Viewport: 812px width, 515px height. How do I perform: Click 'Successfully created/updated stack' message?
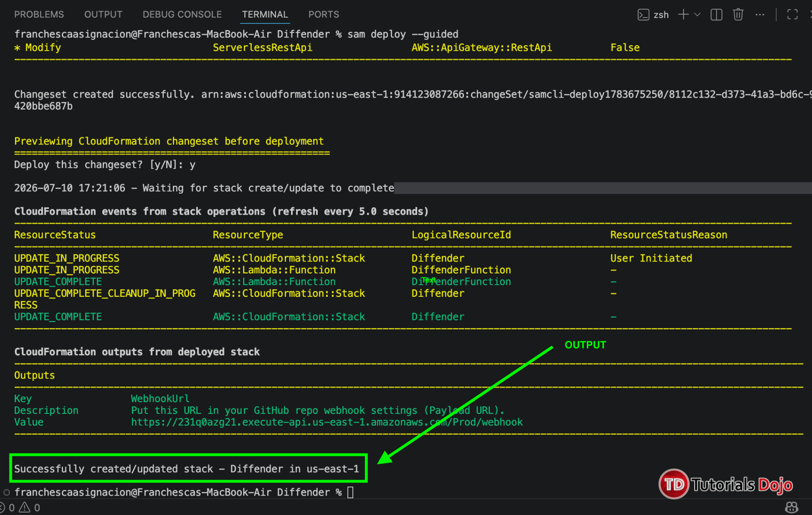click(x=186, y=469)
